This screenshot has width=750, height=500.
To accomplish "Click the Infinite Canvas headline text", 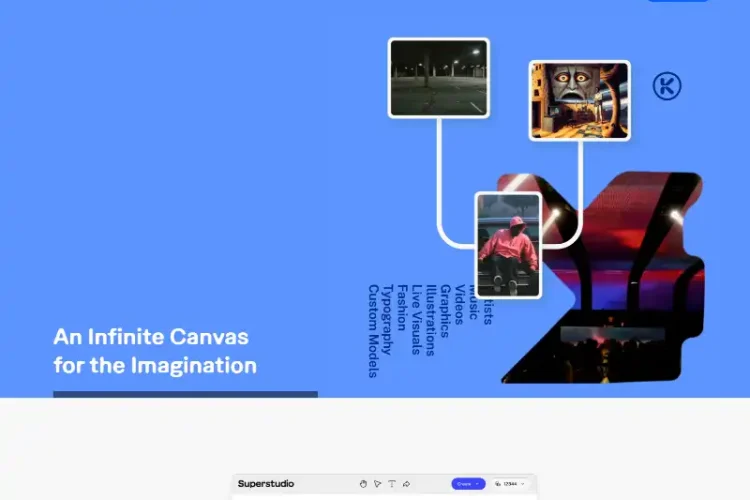I will [x=155, y=351].
